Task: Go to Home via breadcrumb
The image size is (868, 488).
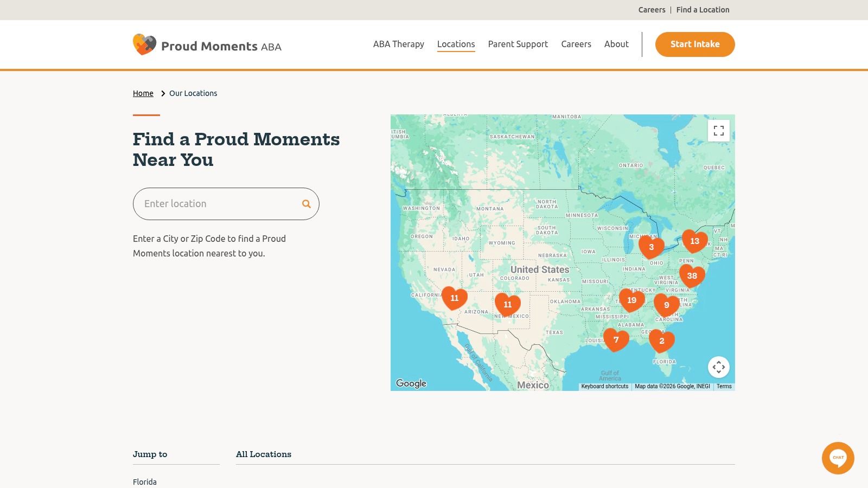Action: (143, 93)
